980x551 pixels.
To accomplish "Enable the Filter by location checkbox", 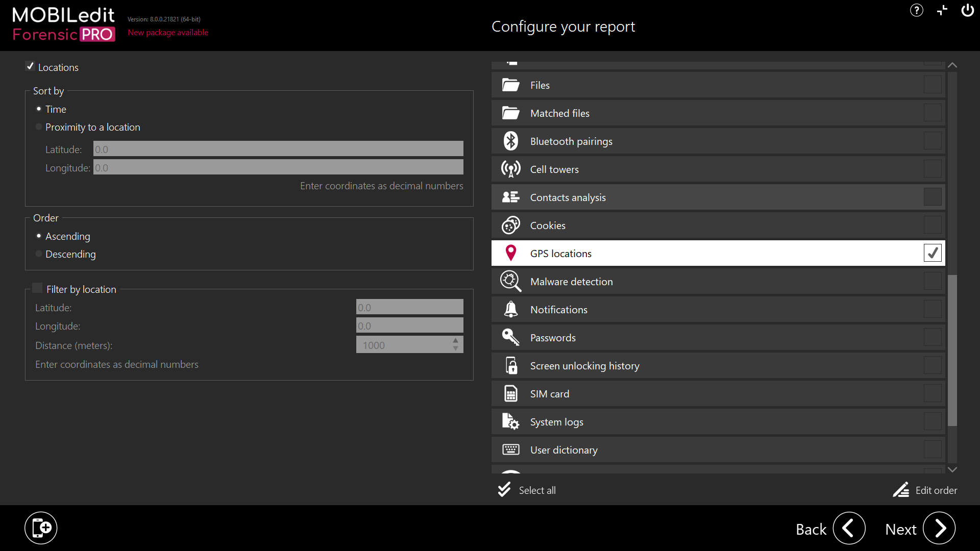I will 37,288.
